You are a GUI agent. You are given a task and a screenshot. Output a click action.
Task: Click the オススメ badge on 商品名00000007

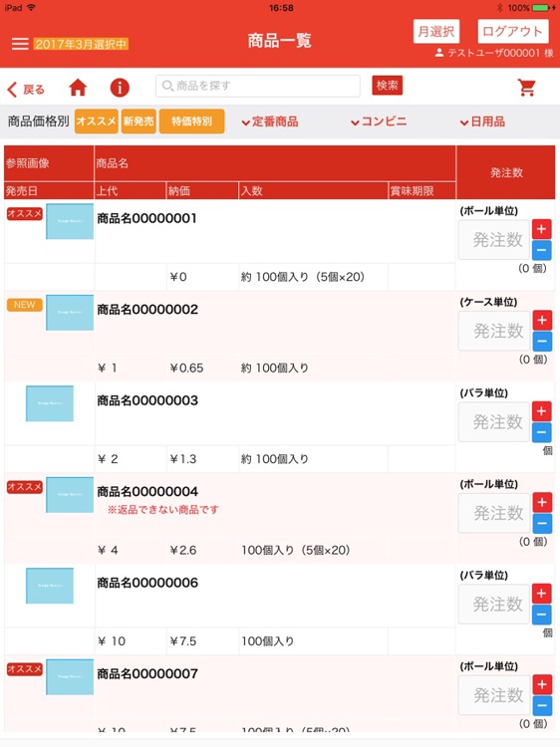[25, 669]
